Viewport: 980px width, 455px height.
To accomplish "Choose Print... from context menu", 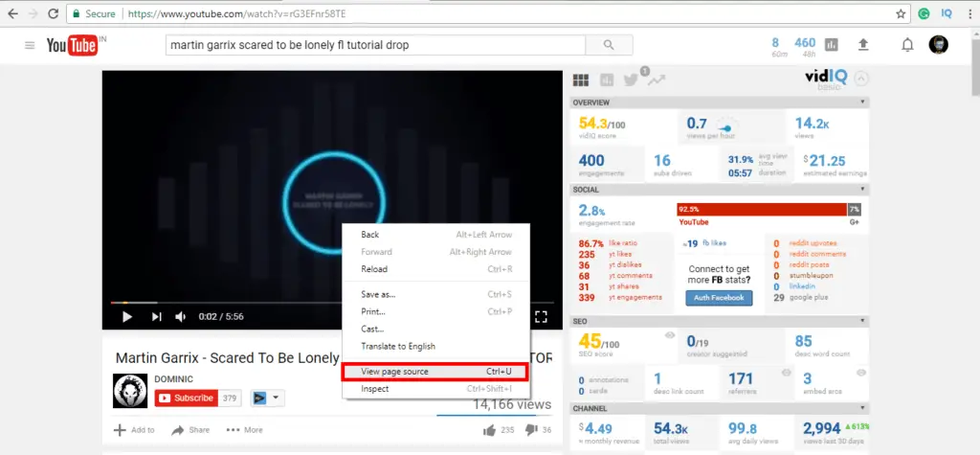I will pos(435,311).
